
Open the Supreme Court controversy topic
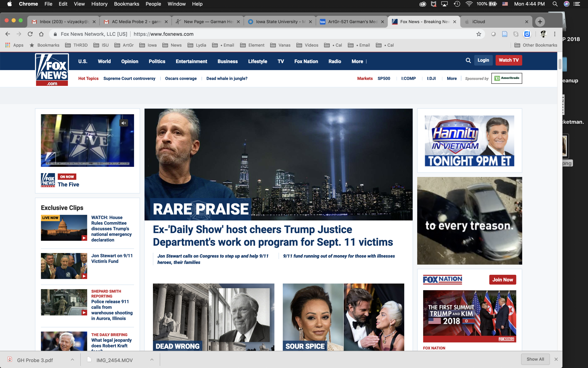tap(129, 79)
